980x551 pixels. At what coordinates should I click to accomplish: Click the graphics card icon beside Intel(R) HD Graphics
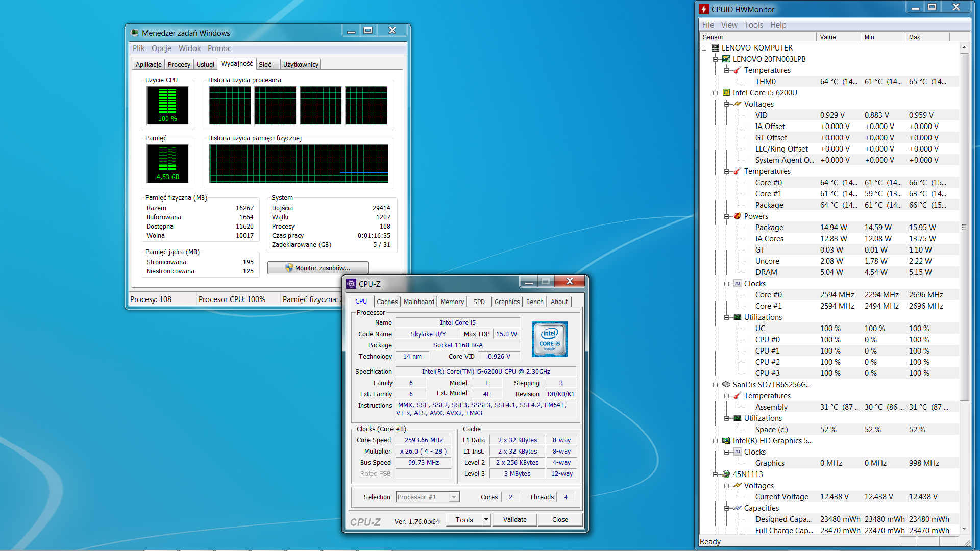[726, 441]
